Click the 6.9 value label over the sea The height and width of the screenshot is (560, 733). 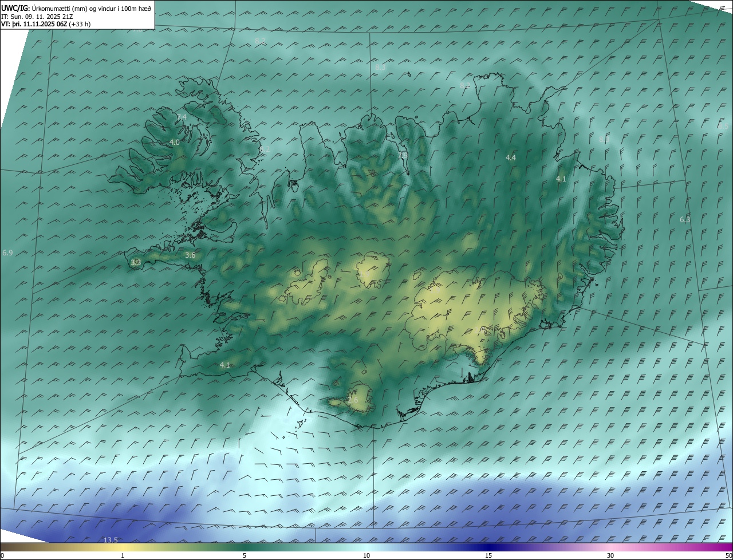(x=7, y=253)
